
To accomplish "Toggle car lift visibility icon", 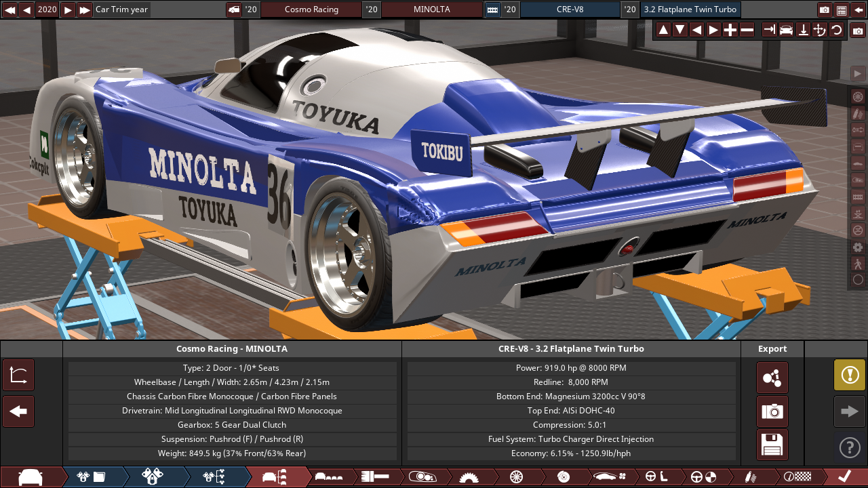I will pyautogui.click(x=858, y=213).
